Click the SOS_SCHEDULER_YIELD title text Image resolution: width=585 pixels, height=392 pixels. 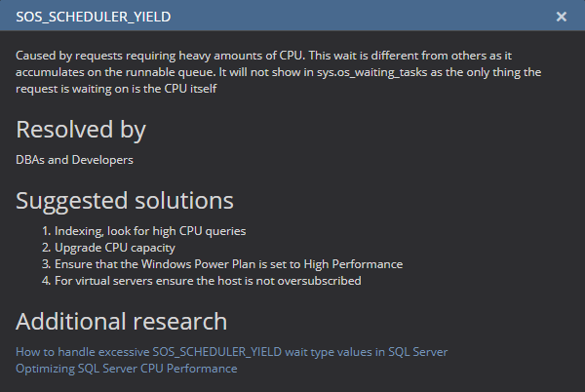pyautogui.click(x=94, y=17)
